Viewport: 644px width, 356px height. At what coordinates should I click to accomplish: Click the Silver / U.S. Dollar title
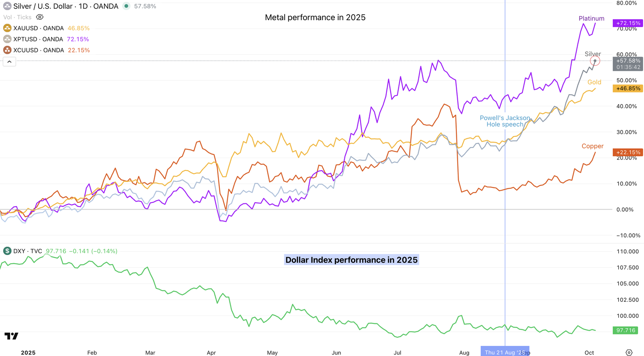coord(66,6)
